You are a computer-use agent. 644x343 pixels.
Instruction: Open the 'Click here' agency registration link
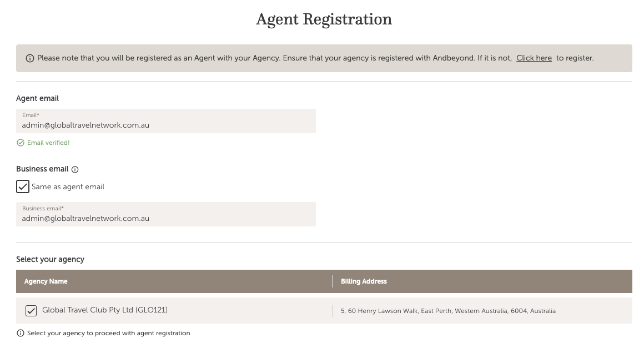[x=534, y=58]
